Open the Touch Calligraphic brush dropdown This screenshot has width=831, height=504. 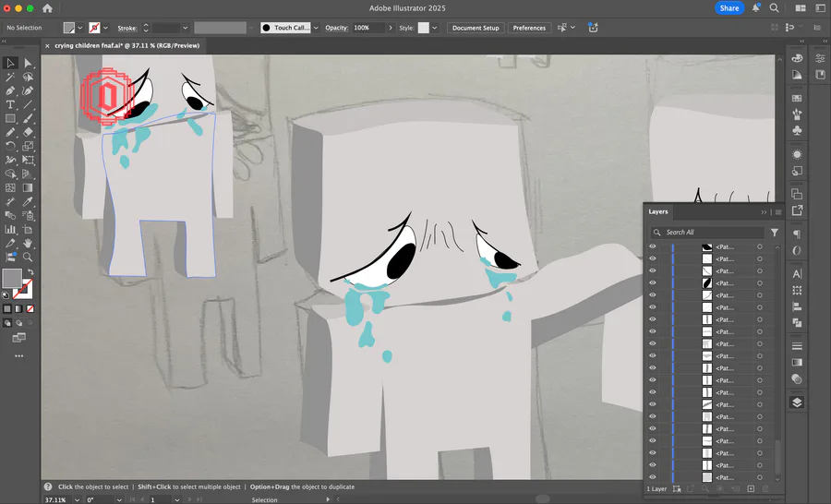coord(316,28)
